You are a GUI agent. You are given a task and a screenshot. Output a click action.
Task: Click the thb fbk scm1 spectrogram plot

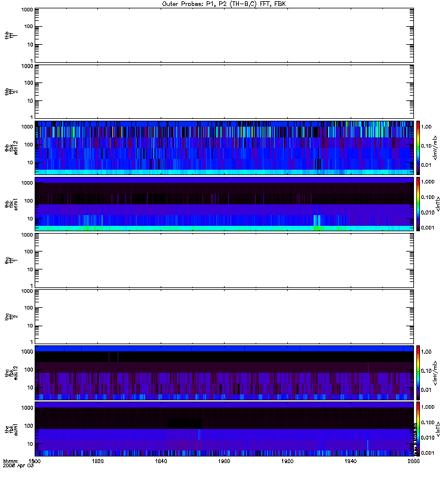coord(225,204)
